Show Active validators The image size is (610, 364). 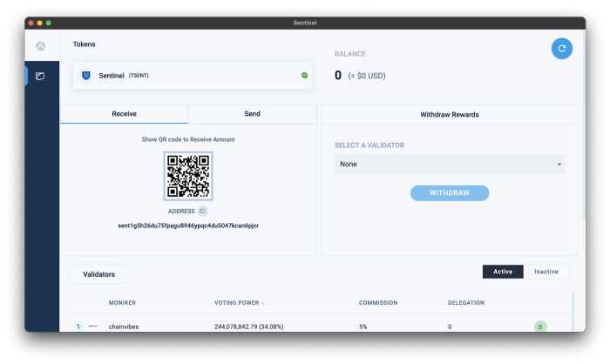tap(503, 272)
